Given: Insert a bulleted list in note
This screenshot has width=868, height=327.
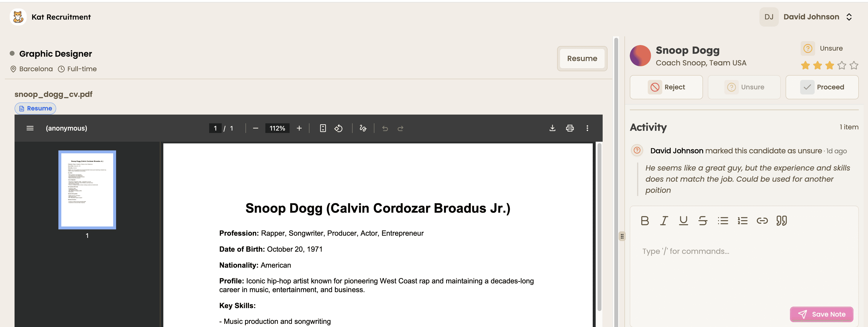Looking at the screenshot, I should point(723,221).
